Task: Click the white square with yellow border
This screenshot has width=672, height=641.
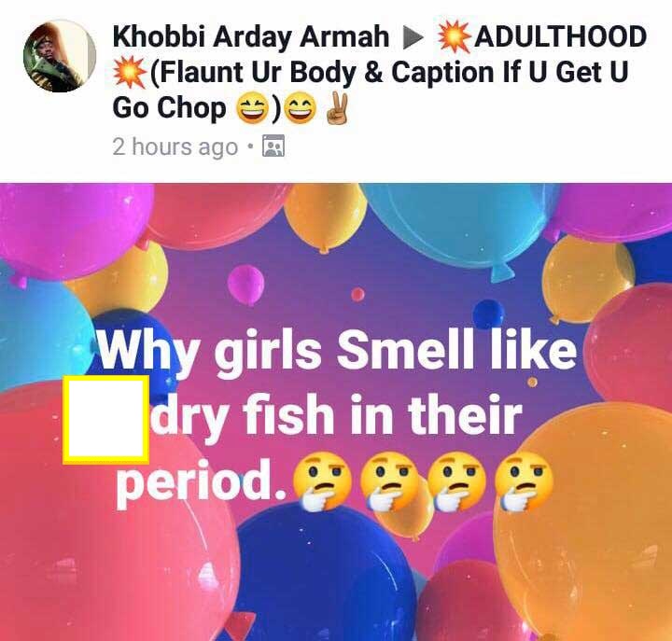Action: (x=105, y=420)
